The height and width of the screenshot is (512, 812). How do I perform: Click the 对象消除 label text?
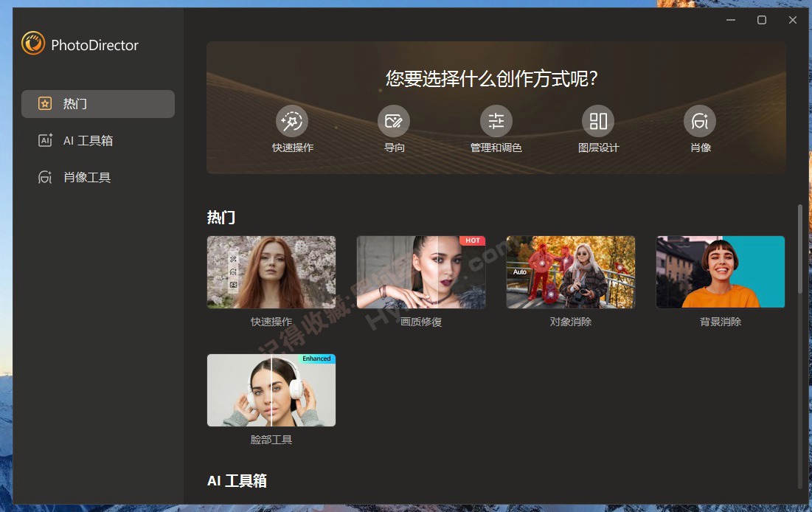click(570, 322)
